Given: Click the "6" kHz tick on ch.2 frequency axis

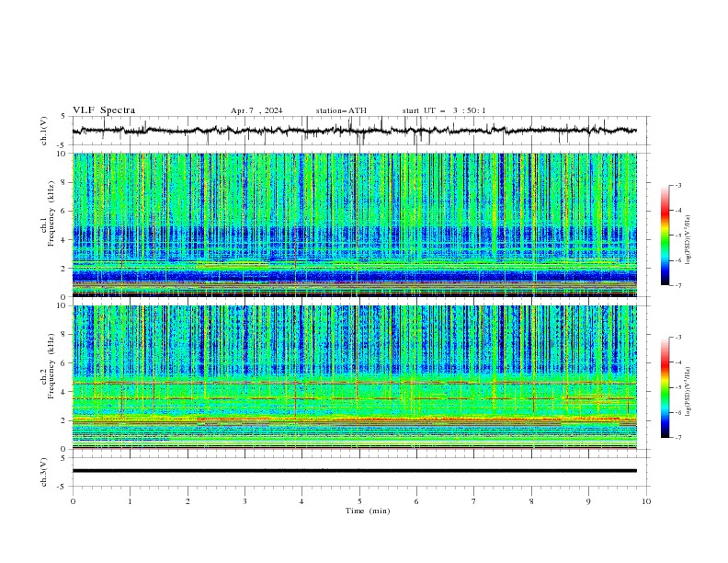Looking at the screenshot, I should [63, 362].
